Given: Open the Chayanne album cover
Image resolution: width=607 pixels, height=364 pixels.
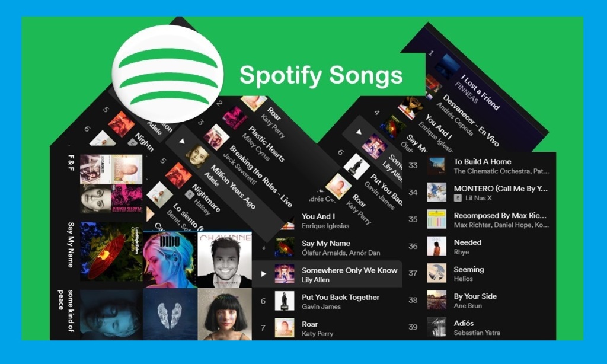Looking at the screenshot, I should pos(225,259).
